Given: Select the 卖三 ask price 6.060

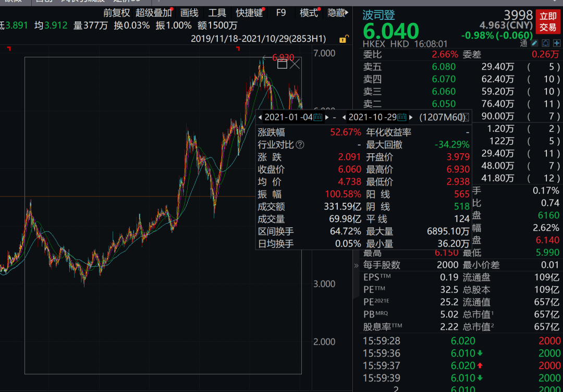Looking at the screenshot, I should 444,92.
